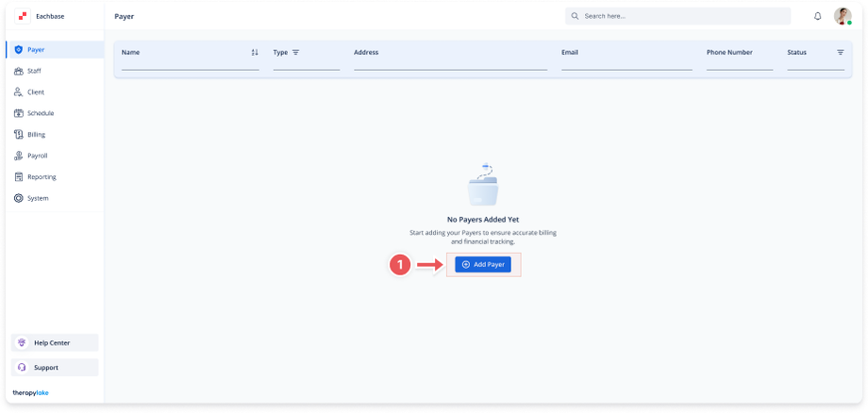
Task: Click the No Payers Added Yet heading
Action: (x=483, y=220)
